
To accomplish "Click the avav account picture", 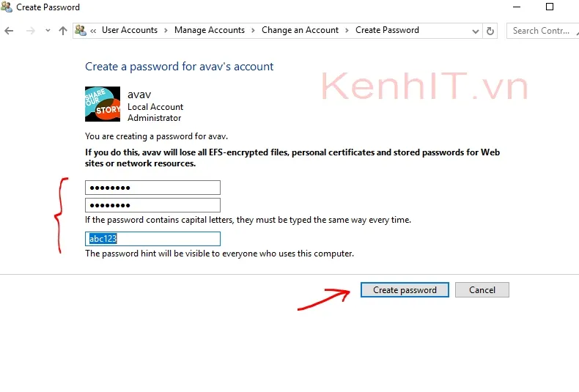I will click(103, 104).
